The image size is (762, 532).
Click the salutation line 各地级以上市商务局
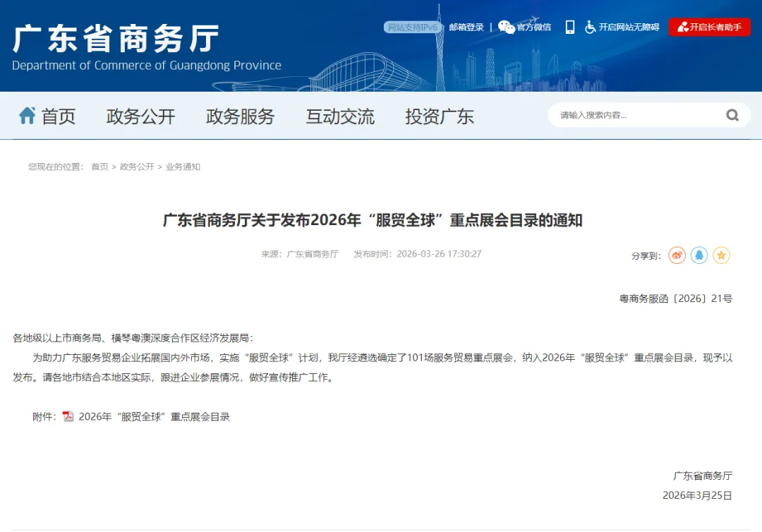coord(133,338)
